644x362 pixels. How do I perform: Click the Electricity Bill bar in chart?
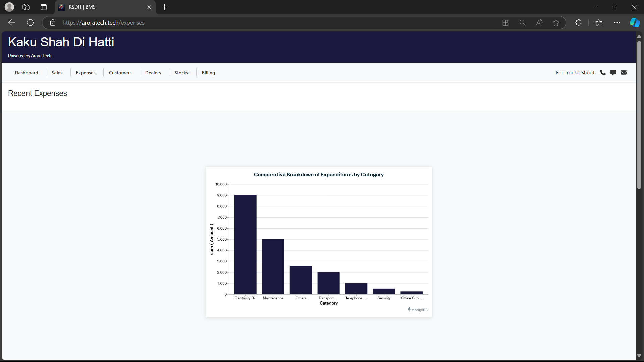245,244
